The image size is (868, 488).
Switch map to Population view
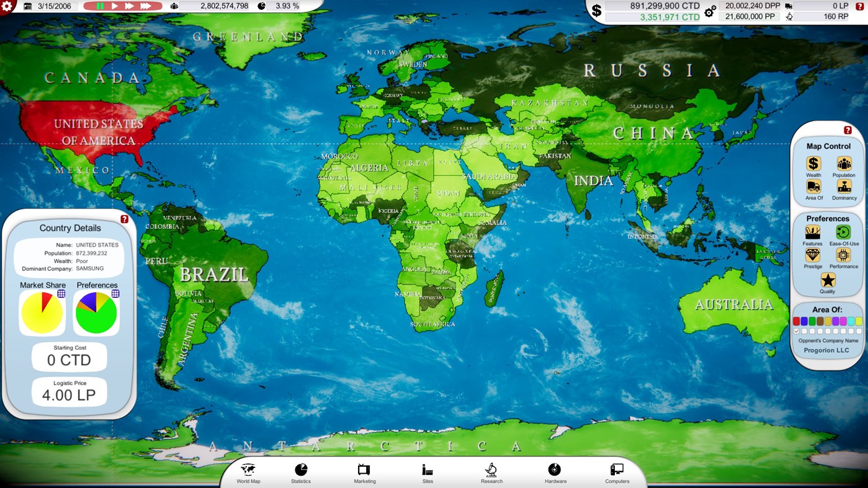tap(844, 164)
